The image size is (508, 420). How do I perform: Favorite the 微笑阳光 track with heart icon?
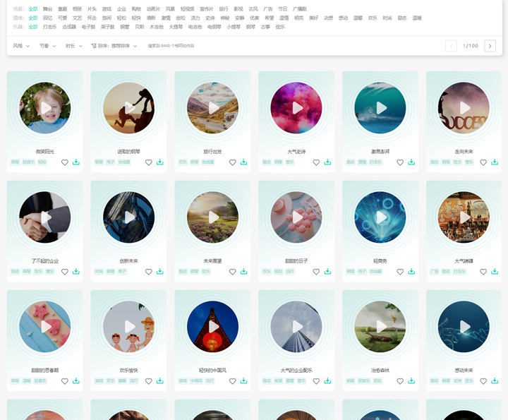[65, 162]
